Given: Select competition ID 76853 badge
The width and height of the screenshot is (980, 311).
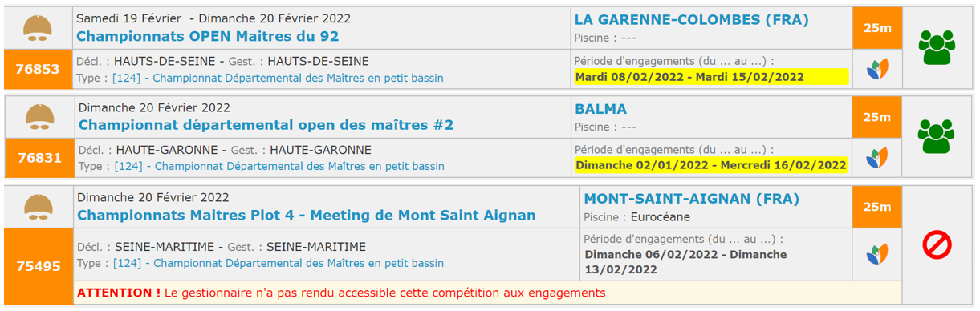Looking at the screenshot, I should [x=39, y=69].
